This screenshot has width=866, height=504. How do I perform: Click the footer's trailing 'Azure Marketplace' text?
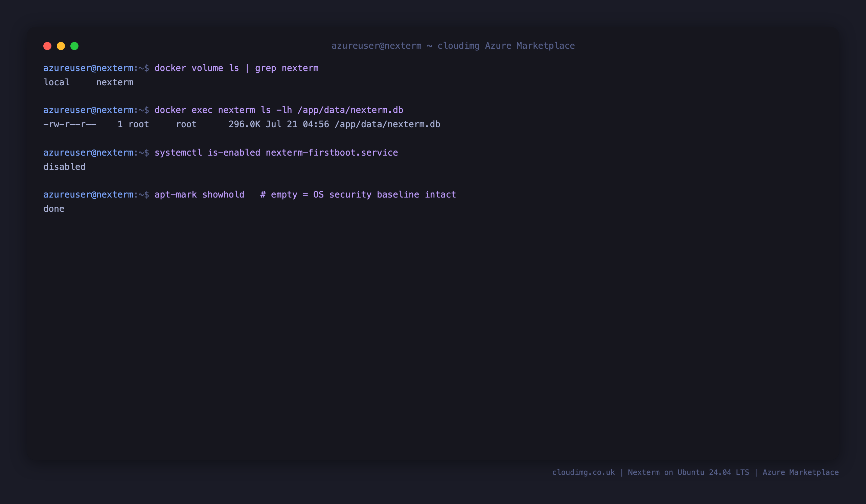[801, 473]
